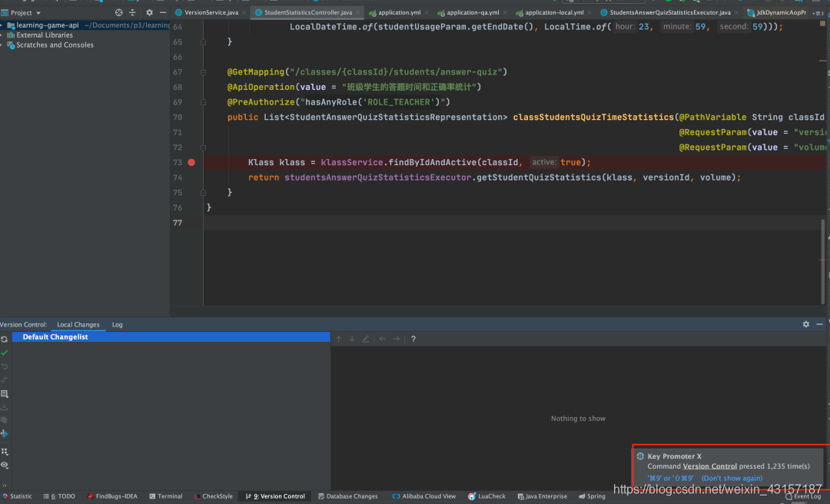
Task: Open the Terminal tool window
Action: 166,496
